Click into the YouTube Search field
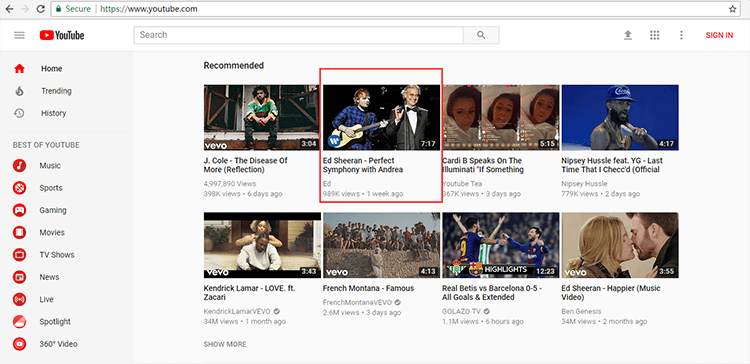Viewport: 750px width, 364px height. click(298, 35)
